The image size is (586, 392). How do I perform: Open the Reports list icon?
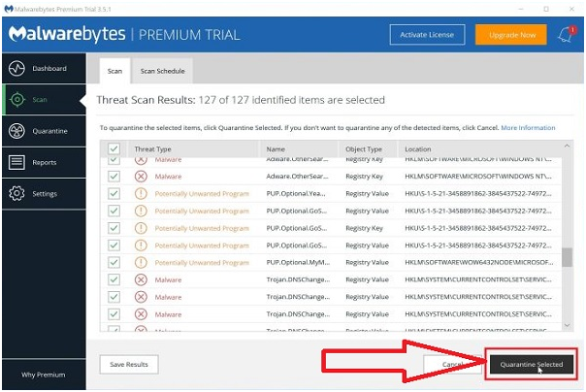[x=16, y=162]
